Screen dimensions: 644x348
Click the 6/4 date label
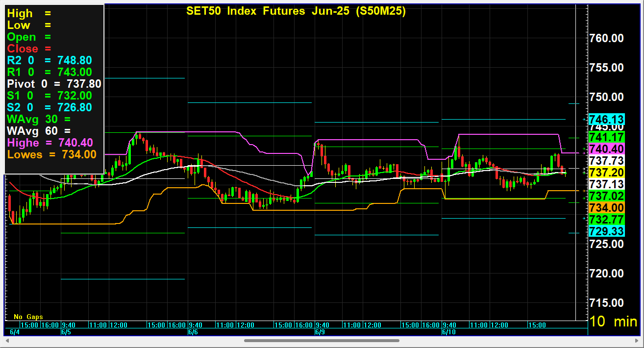pyautogui.click(x=15, y=332)
